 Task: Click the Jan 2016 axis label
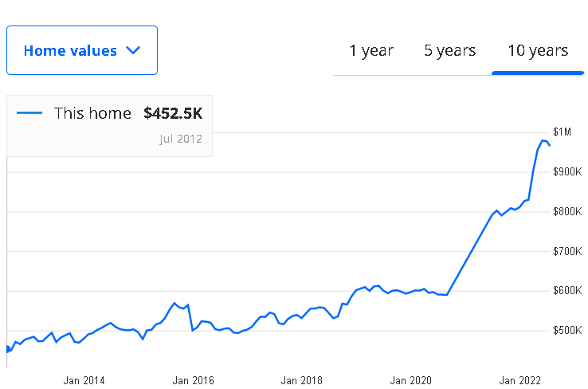pyautogui.click(x=193, y=380)
